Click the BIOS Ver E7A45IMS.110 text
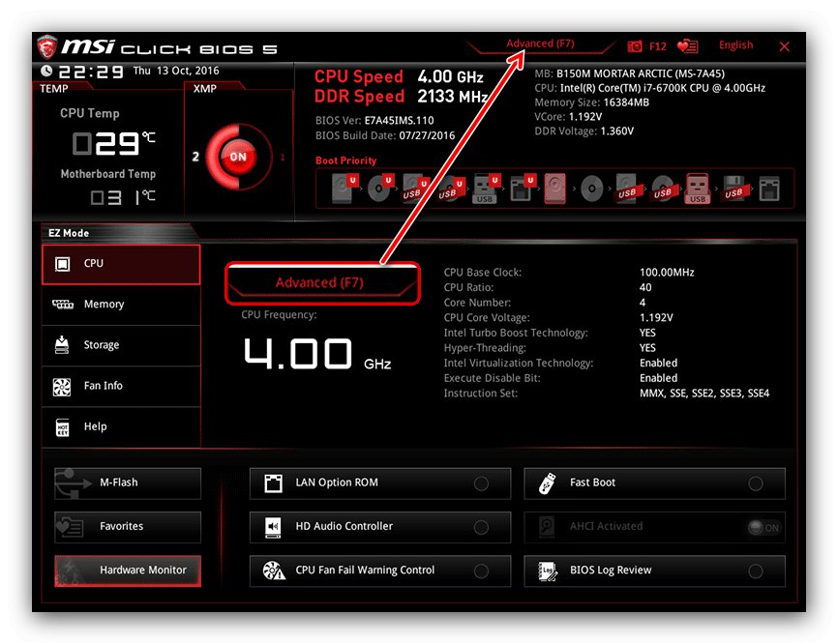This screenshot has width=838, height=644. point(374,121)
